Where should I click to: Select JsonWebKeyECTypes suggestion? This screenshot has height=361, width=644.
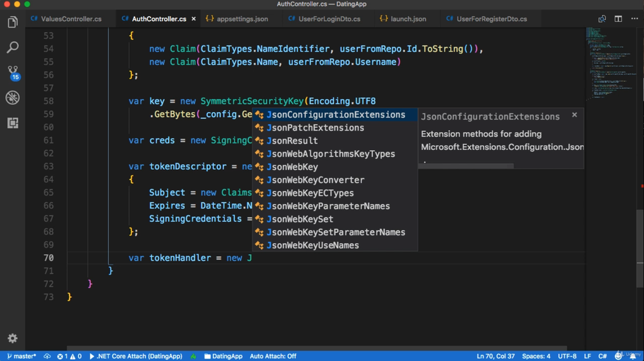click(335, 193)
